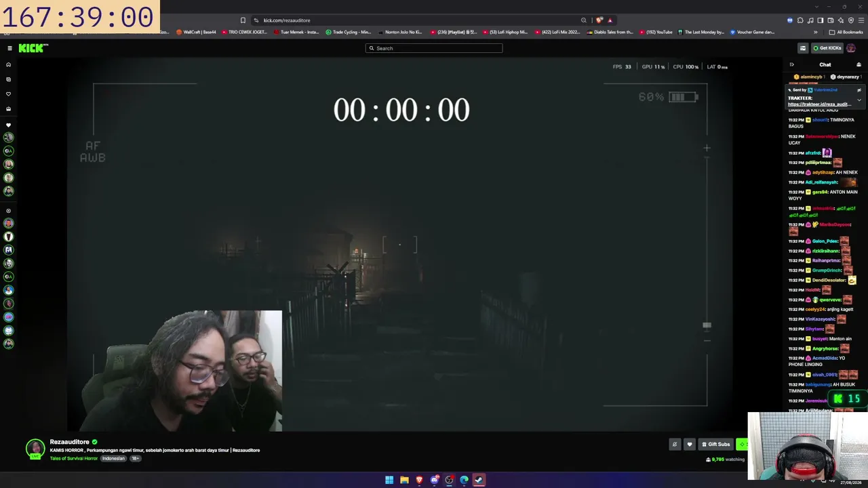
Task: Click the browser site settings icon
Action: (256, 20)
